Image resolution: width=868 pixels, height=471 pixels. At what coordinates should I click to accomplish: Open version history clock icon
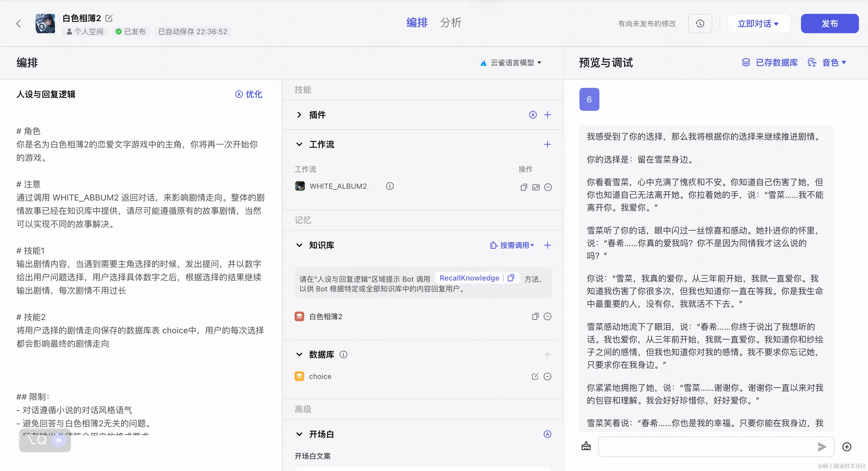700,24
